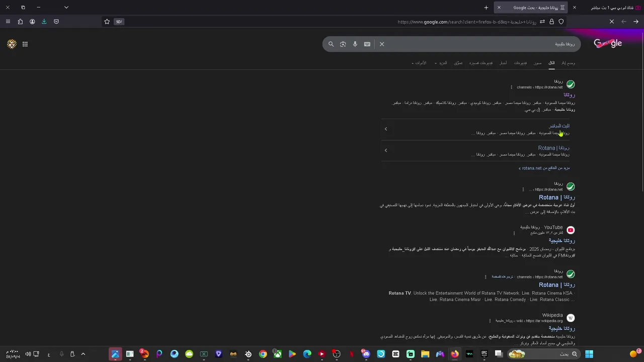Open options menu for the first rotana.net result
Viewport: 644px width, 362px height.
click(x=511, y=87)
